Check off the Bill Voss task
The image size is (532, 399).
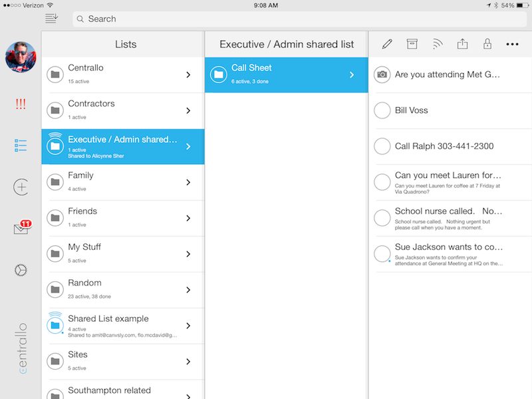pyautogui.click(x=382, y=110)
